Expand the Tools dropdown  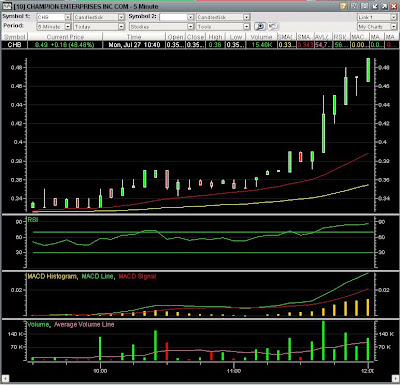click(246, 26)
